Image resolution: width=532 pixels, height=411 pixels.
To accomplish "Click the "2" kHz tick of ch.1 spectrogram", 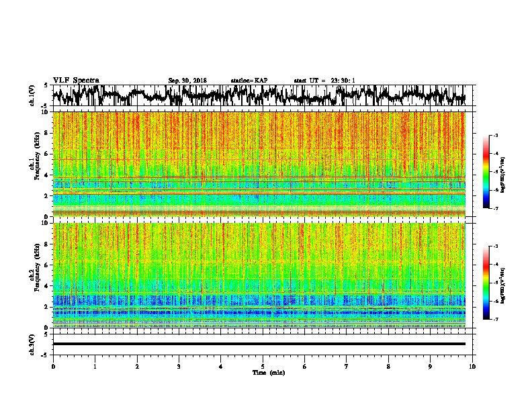I will coord(47,195).
